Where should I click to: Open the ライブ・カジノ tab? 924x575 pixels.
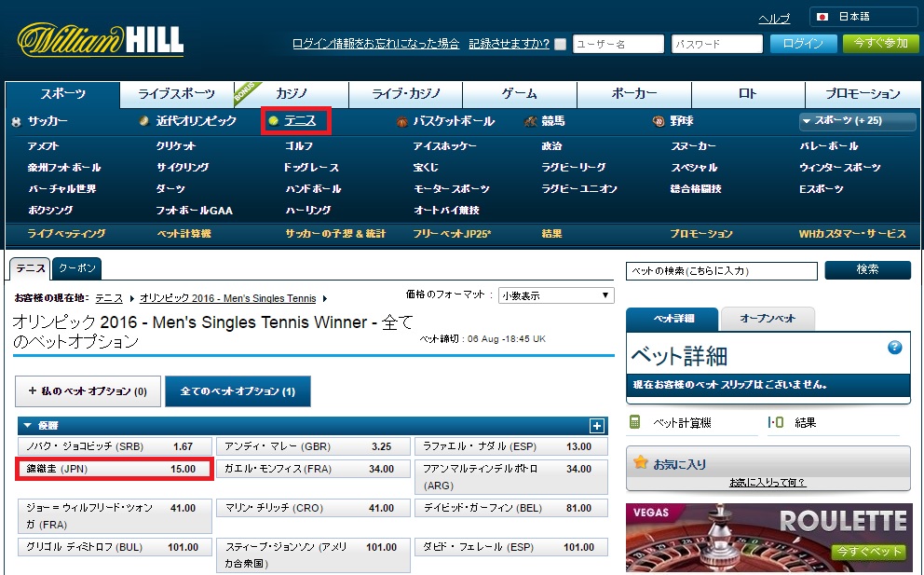(406, 94)
